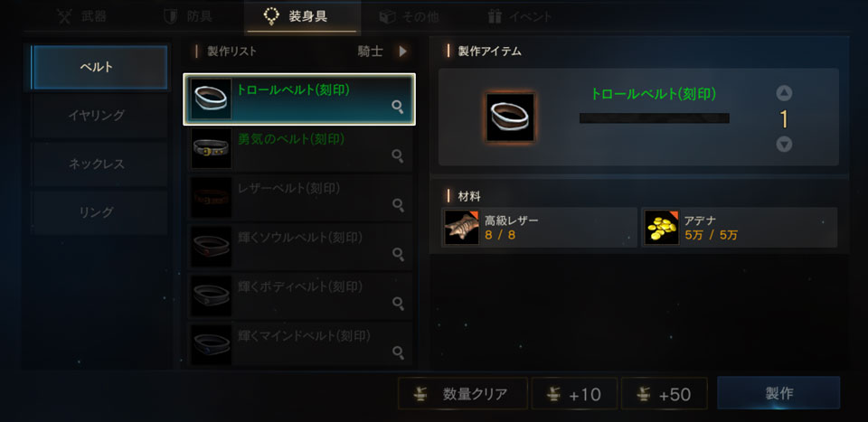Decrease craft quantity with down arrow
The height and width of the screenshot is (422, 868).
pyautogui.click(x=784, y=145)
